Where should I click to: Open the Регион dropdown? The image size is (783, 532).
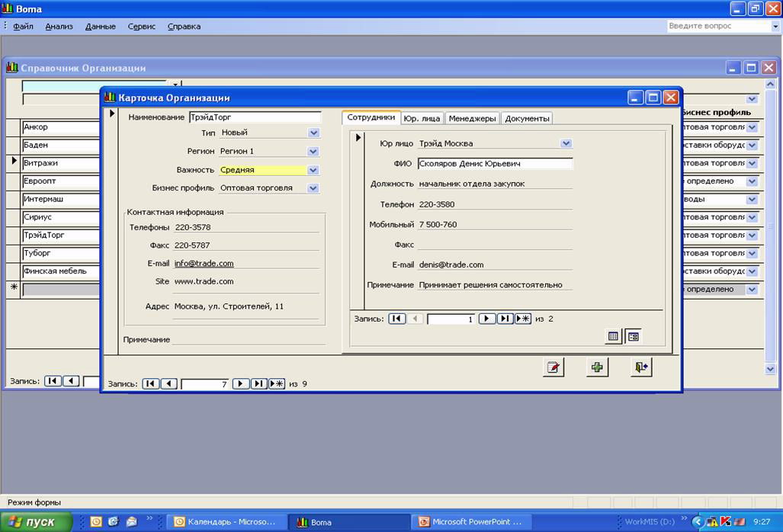point(313,151)
